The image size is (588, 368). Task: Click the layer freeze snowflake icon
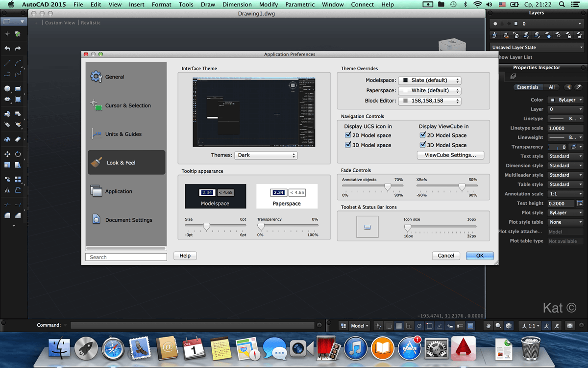pyautogui.click(x=548, y=35)
